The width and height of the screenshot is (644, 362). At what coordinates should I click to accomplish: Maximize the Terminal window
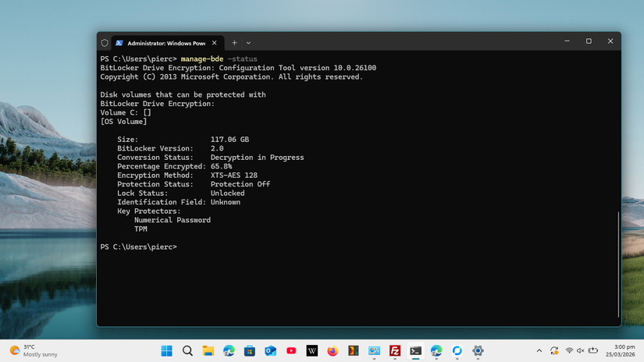tap(589, 41)
